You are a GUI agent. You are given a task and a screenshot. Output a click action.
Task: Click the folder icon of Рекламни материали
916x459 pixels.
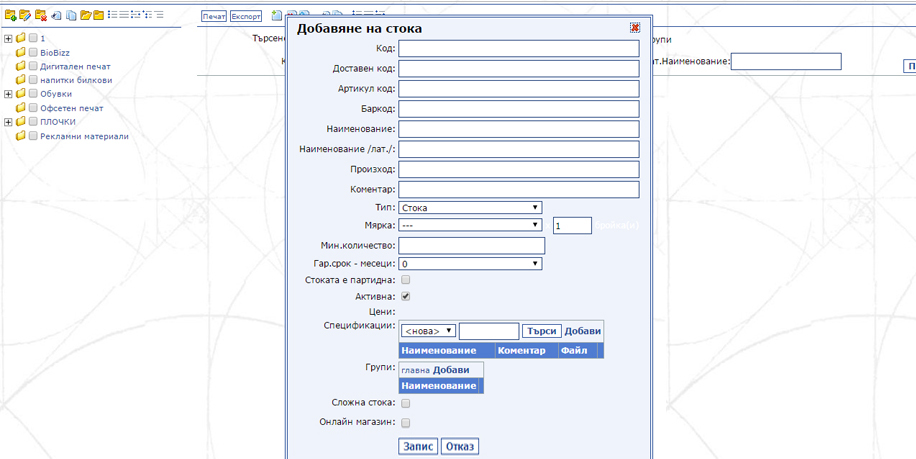click(x=21, y=136)
